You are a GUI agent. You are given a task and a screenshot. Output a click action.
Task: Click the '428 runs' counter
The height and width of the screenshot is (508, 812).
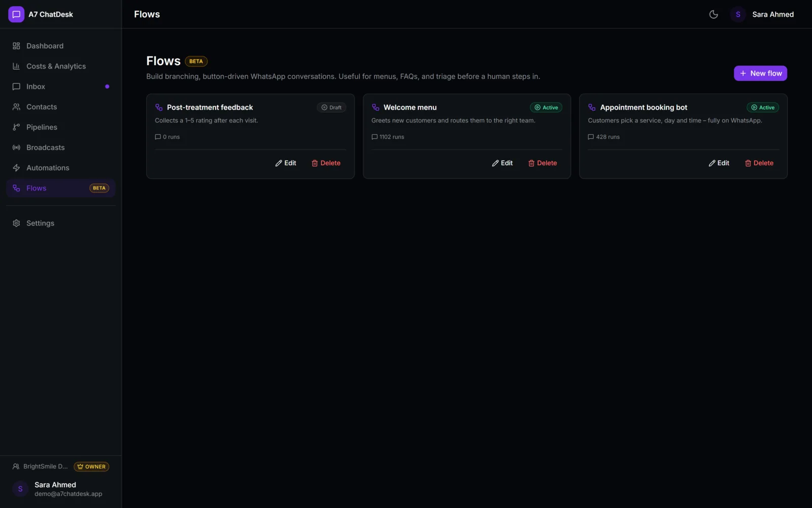click(x=604, y=137)
